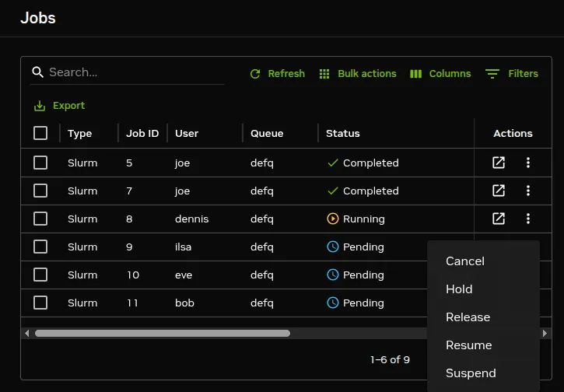Click the Pending clock icon for job 11
Screen dimensions: 564x392
tap(333, 303)
